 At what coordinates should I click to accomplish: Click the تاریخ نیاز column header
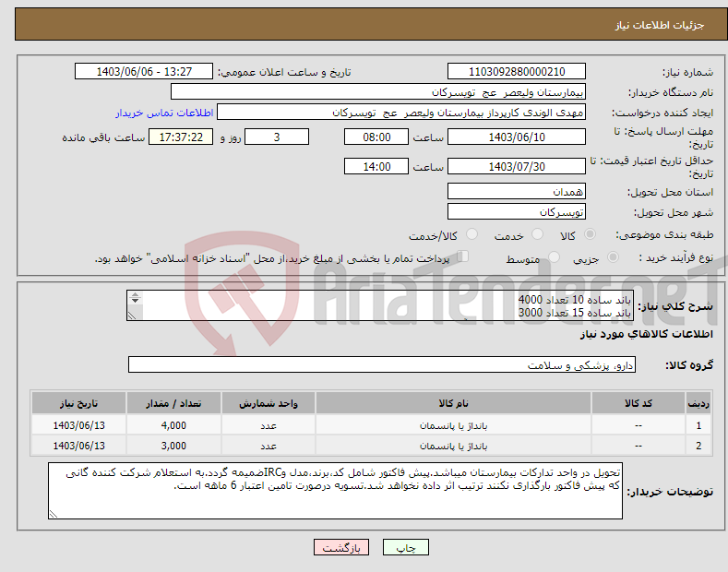78,403
